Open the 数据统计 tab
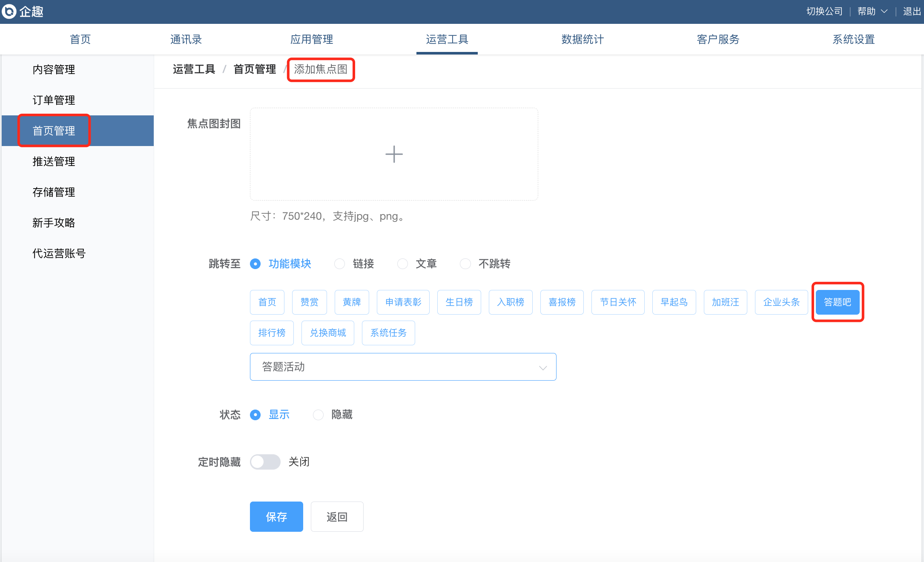Viewport: 924px width, 562px height. point(583,39)
